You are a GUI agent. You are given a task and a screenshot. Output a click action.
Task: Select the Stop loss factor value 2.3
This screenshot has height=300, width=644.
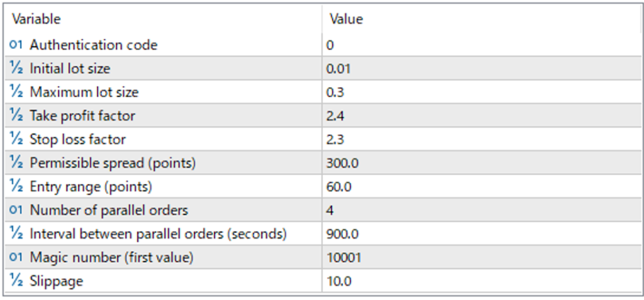(x=335, y=139)
